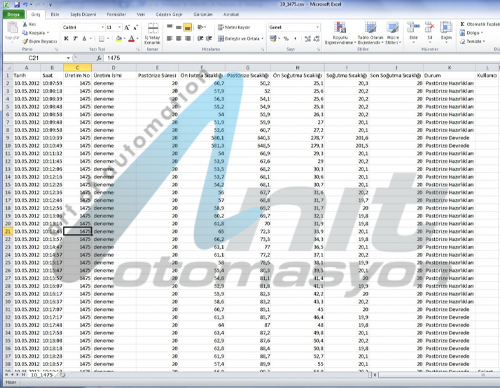The width and height of the screenshot is (500, 388).
Task: Select the 10_1475 sheet tab
Action: coord(42,375)
